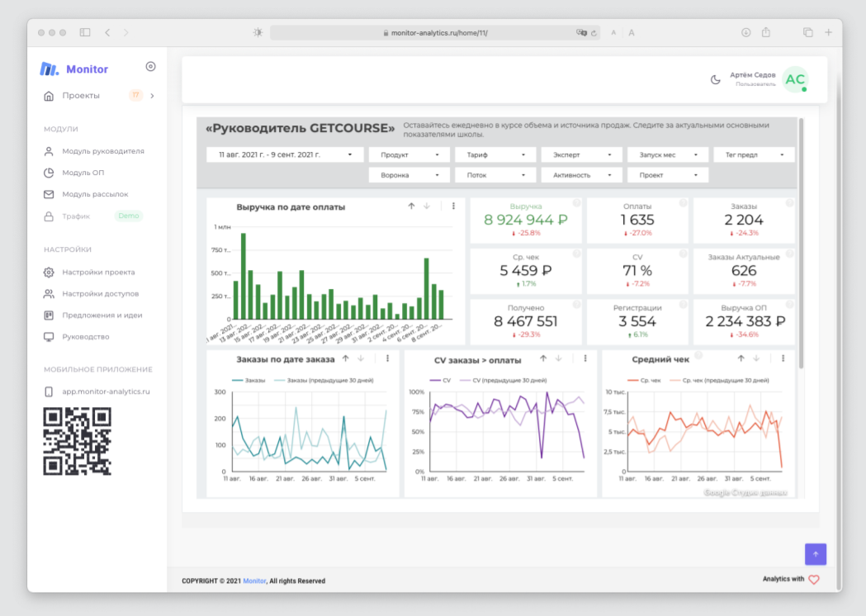This screenshot has height=616, width=866.
Task: Click the Предложения и идеи board icon
Action: (x=49, y=315)
